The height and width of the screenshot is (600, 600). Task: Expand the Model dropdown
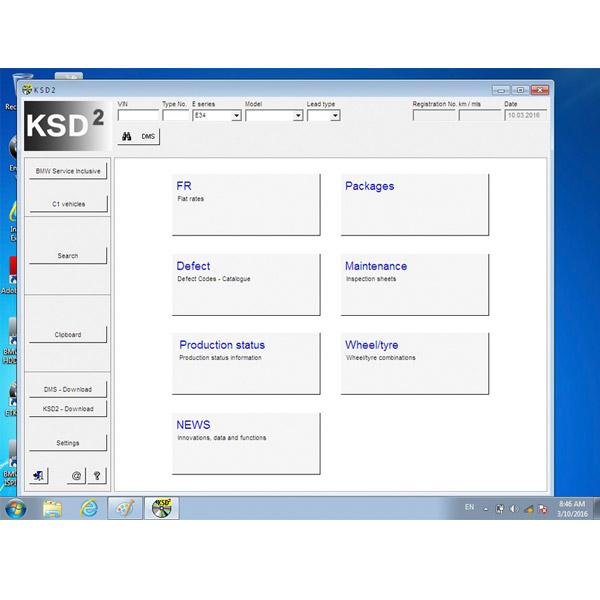298,116
